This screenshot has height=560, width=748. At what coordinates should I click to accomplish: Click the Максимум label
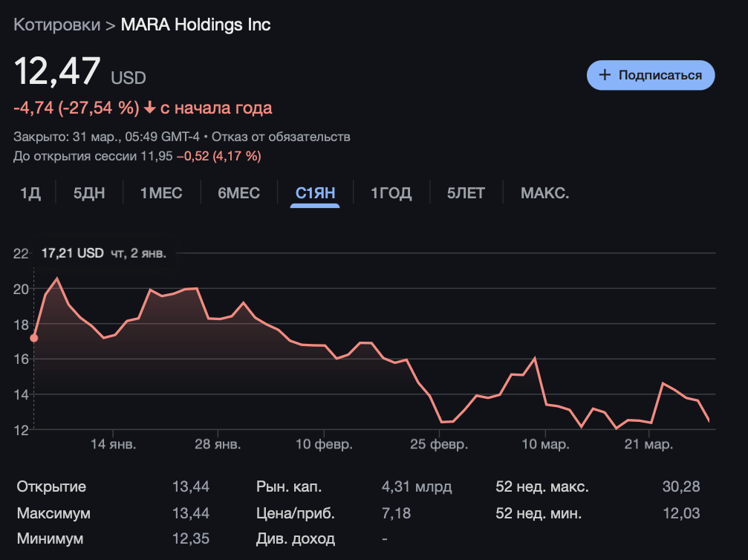53,513
